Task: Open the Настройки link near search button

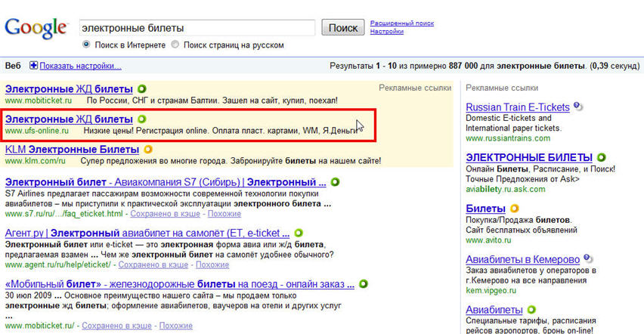Action: pyautogui.click(x=387, y=32)
